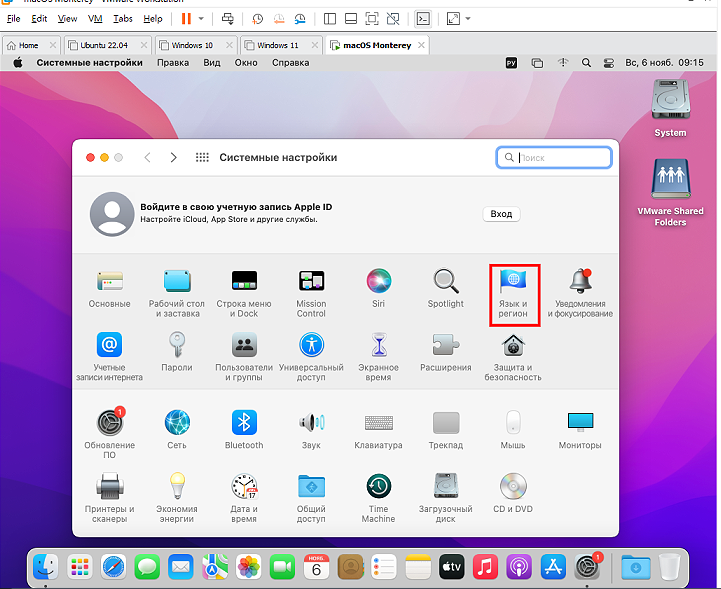Open the Вид menu
This screenshot has height=589, width=721.
coord(212,63)
